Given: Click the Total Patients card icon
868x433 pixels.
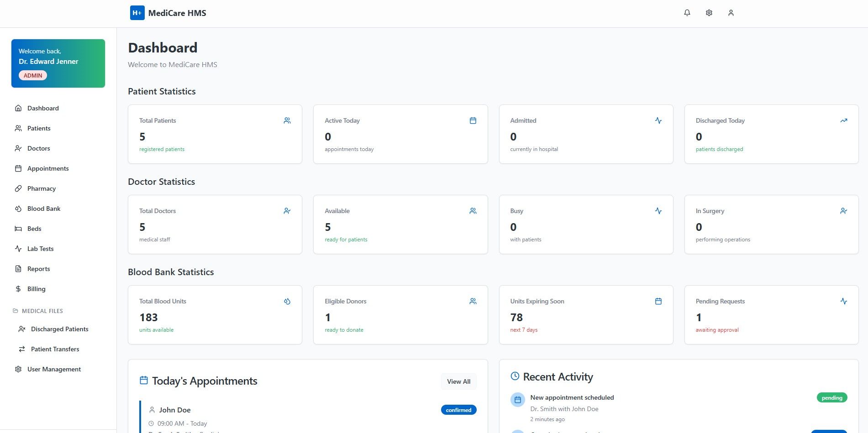Looking at the screenshot, I should [x=287, y=120].
